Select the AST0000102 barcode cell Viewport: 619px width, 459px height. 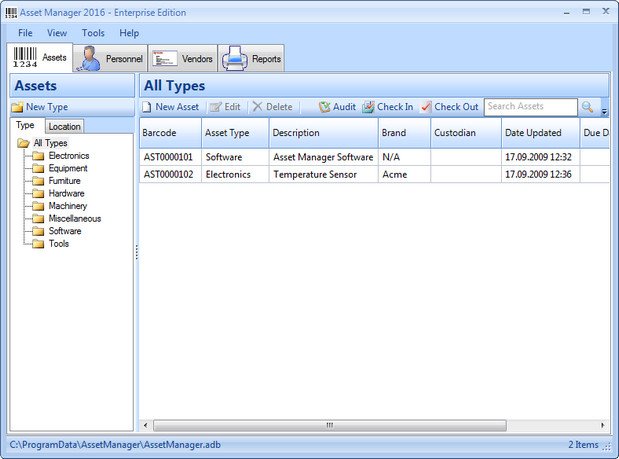pos(171,174)
